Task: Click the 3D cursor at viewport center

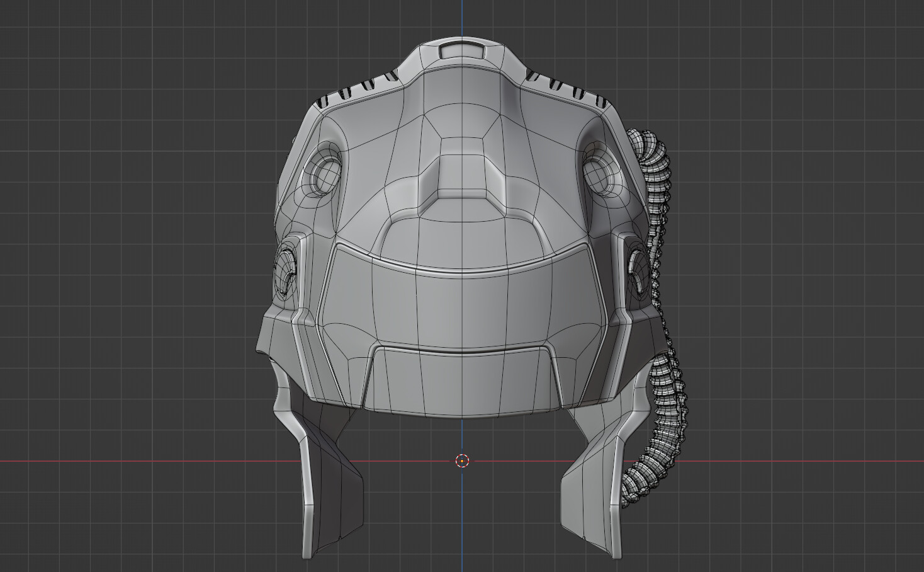Action: tap(463, 462)
